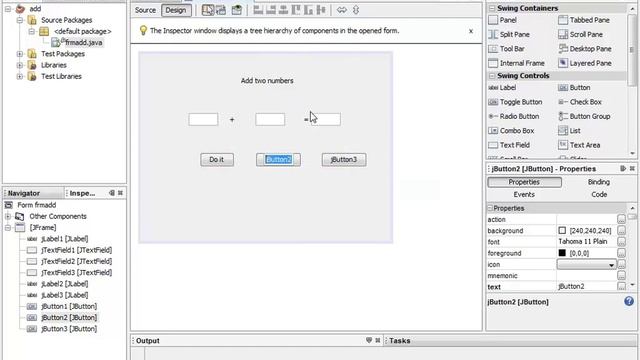Select Check Box in the palette
The height and width of the screenshot is (360, 640).
[580, 102]
